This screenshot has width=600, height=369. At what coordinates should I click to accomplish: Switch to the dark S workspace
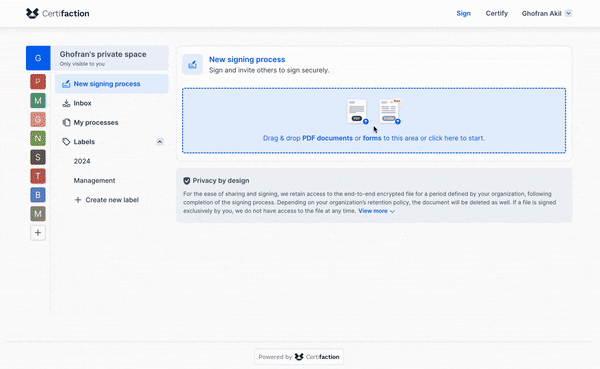click(38, 157)
